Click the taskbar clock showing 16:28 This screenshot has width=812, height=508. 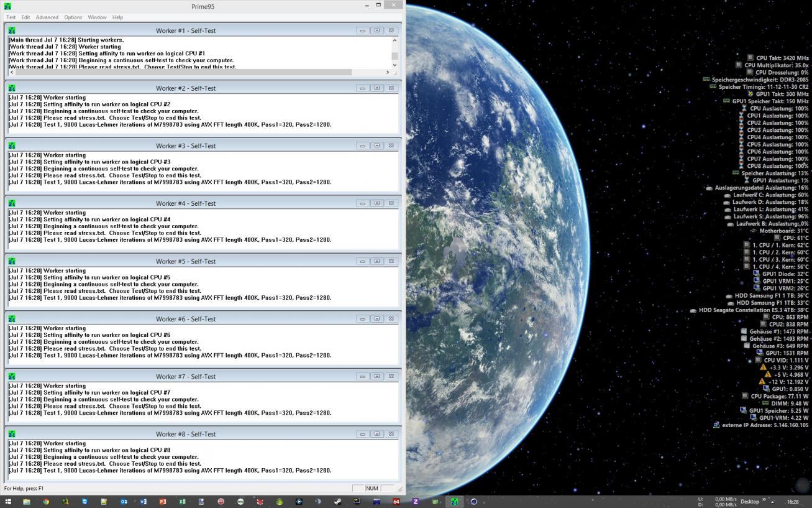click(793, 502)
